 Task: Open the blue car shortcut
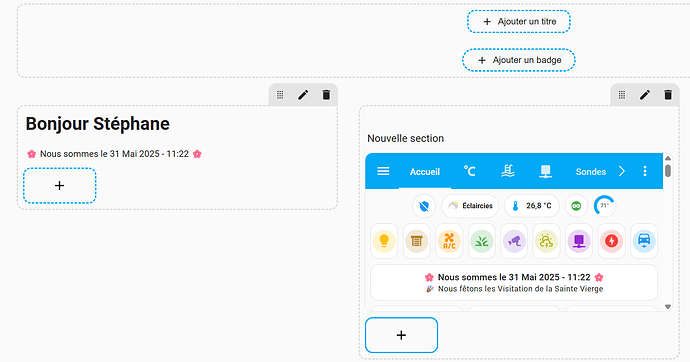644,241
